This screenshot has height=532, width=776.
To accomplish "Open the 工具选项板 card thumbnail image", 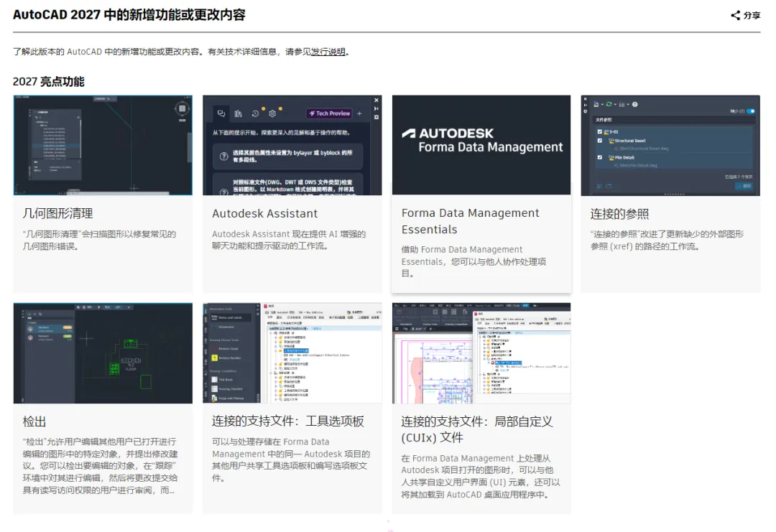I will pyautogui.click(x=292, y=353).
